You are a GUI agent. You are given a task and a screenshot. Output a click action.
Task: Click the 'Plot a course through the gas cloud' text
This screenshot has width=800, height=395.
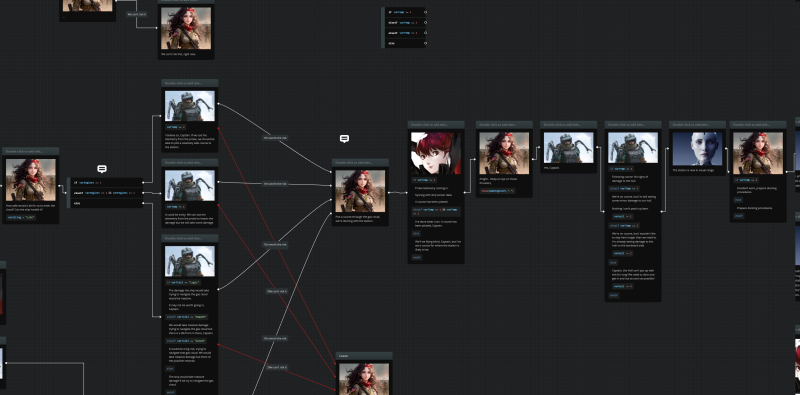coord(361,218)
